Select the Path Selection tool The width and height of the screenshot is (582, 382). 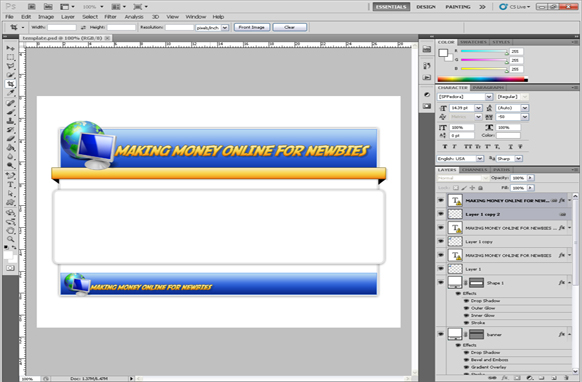pyautogui.click(x=10, y=193)
